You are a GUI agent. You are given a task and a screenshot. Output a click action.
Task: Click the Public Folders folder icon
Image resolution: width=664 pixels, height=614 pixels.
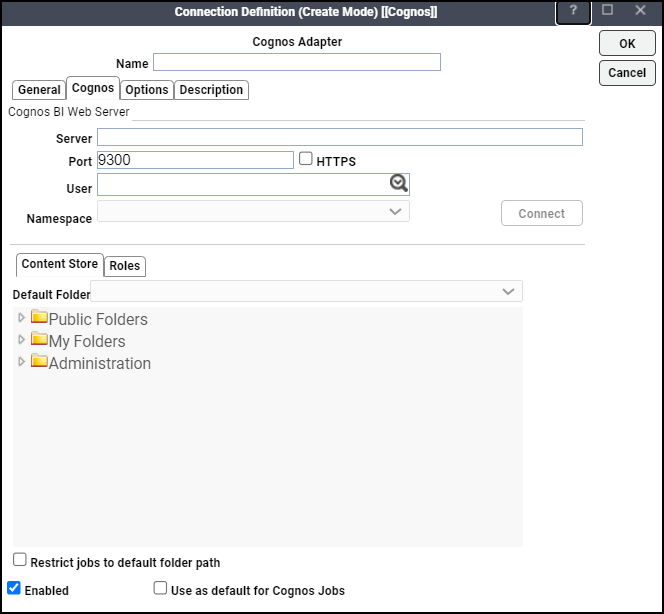(x=39, y=317)
